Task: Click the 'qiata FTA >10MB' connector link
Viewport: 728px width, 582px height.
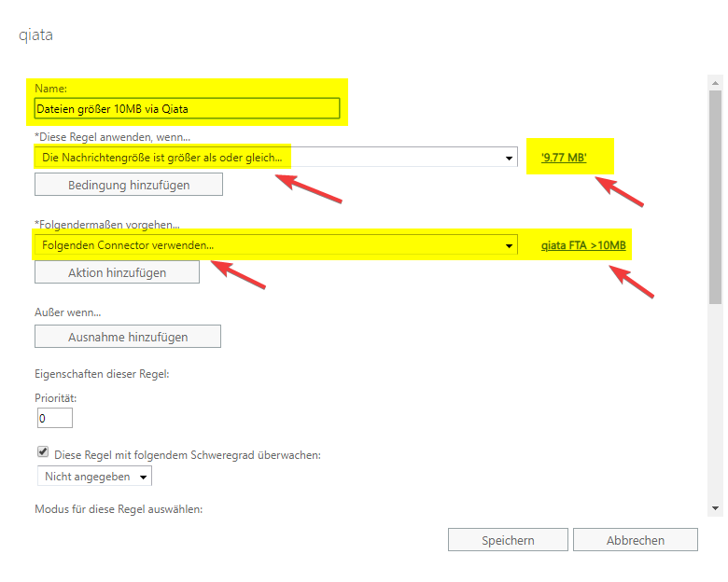Action: pyautogui.click(x=583, y=245)
